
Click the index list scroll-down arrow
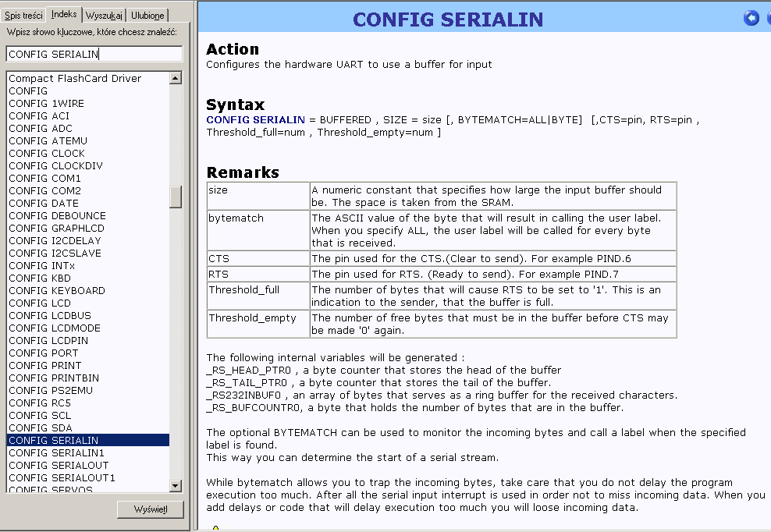click(176, 487)
